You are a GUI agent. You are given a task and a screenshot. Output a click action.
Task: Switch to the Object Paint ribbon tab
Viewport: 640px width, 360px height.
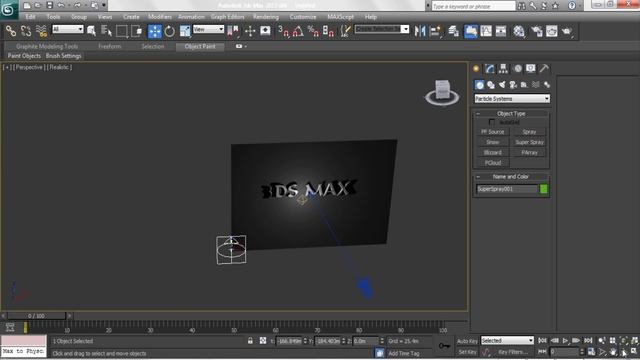[x=200, y=47]
